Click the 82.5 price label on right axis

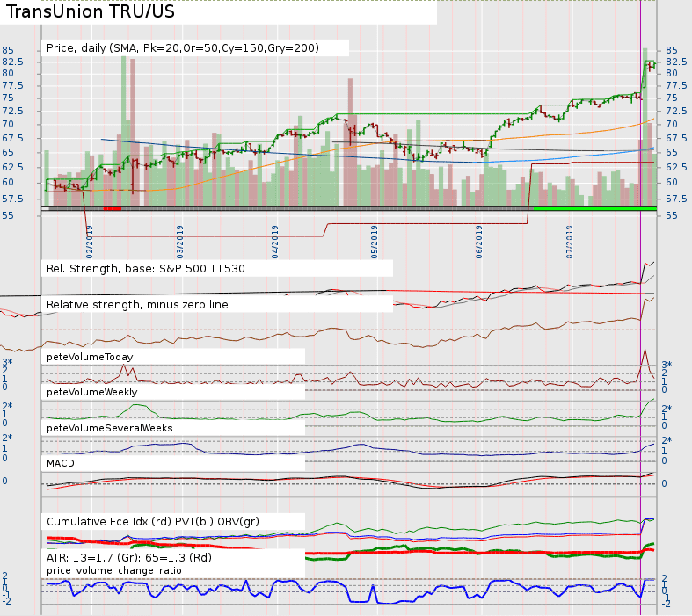point(676,62)
